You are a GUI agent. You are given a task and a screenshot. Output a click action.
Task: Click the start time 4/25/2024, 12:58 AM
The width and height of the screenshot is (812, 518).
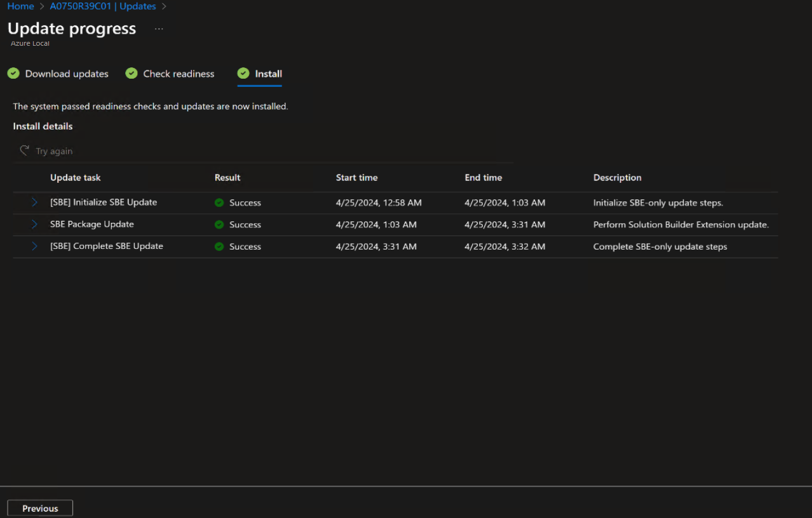pyautogui.click(x=379, y=203)
